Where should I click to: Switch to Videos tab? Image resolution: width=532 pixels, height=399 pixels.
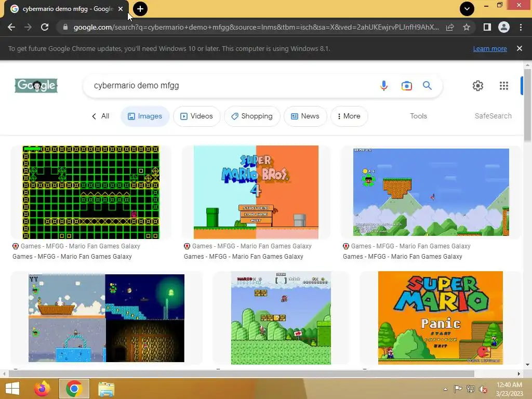(197, 116)
